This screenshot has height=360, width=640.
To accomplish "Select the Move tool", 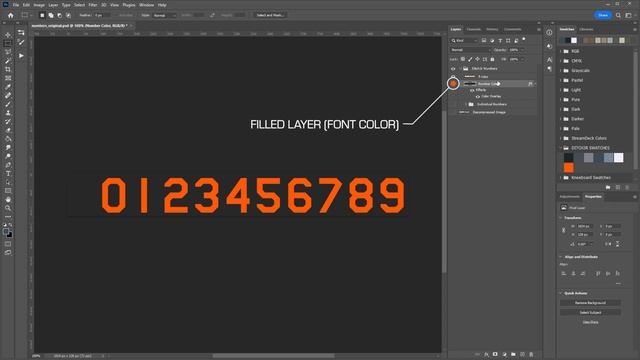I will tap(8, 35).
